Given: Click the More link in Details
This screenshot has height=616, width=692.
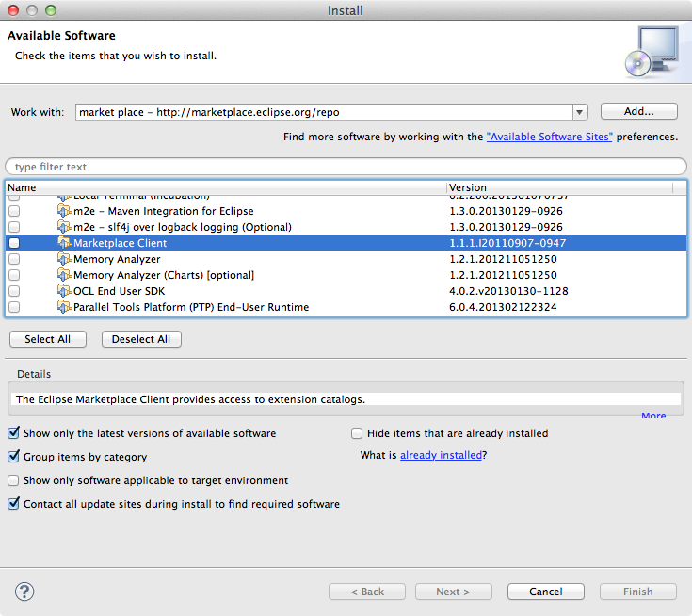Looking at the screenshot, I should (653, 415).
